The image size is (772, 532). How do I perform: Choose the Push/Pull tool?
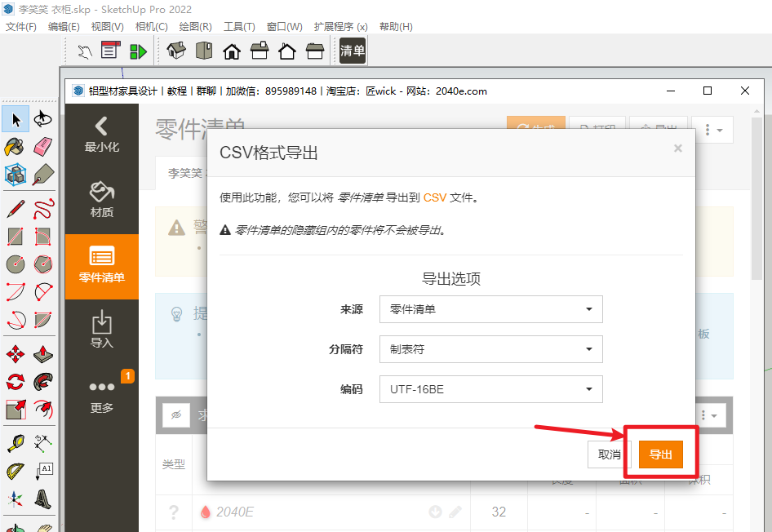[x=43, y=355]
